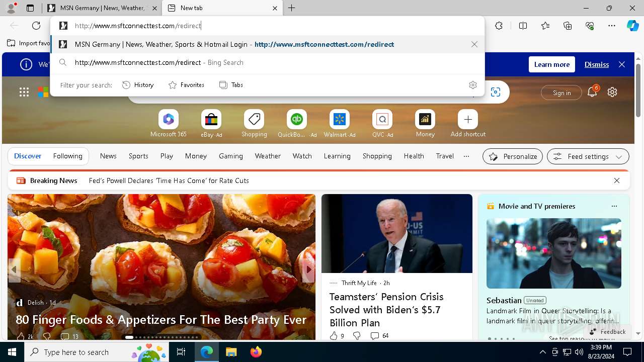Refresh the current page
644x362 pixels.
pyautogui.click(x=36, y=26)
